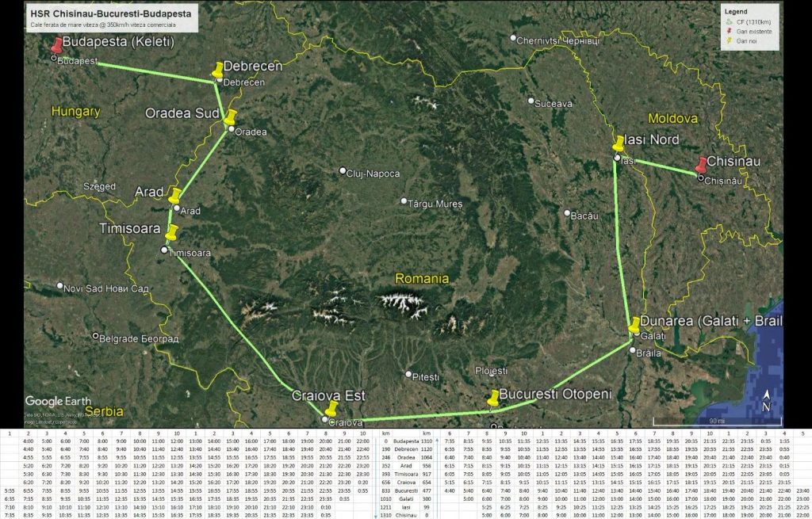Select the yellow Craiova Est pin
Image resolution: width=812 pixels, height=519 pixels.
coord(331,408)
